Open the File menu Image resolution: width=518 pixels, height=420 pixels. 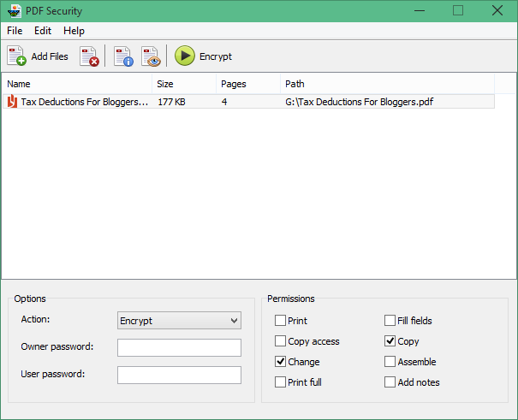click(15, 31)
